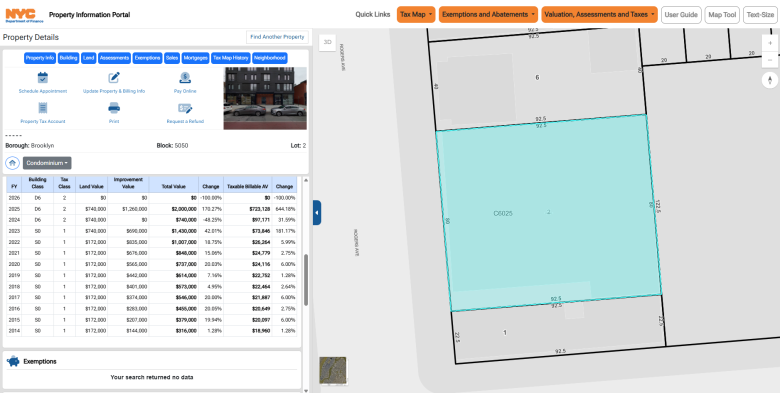Image resolution: width=780 pixels, height=393 pixels.
Task: Expand Valuation, Assessments and Taxes menu
Action: (599, 14)
